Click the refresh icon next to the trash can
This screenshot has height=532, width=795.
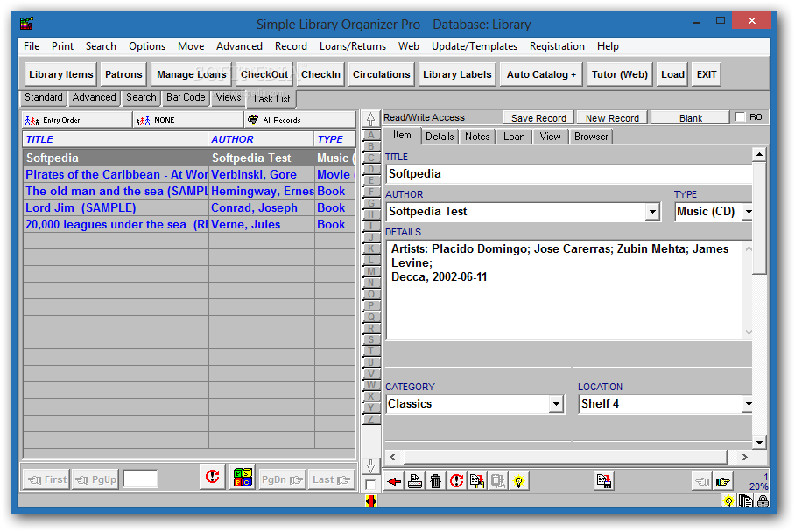tap(456, 481)
